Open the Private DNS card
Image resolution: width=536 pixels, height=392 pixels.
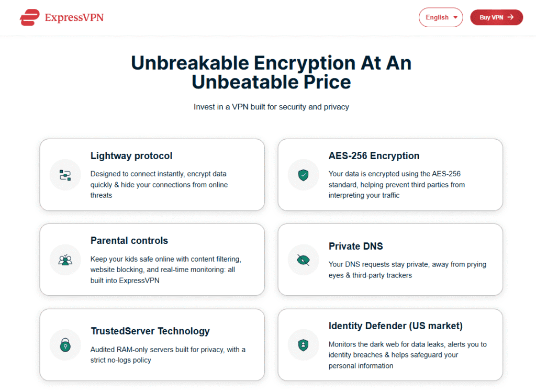[390, 260]
